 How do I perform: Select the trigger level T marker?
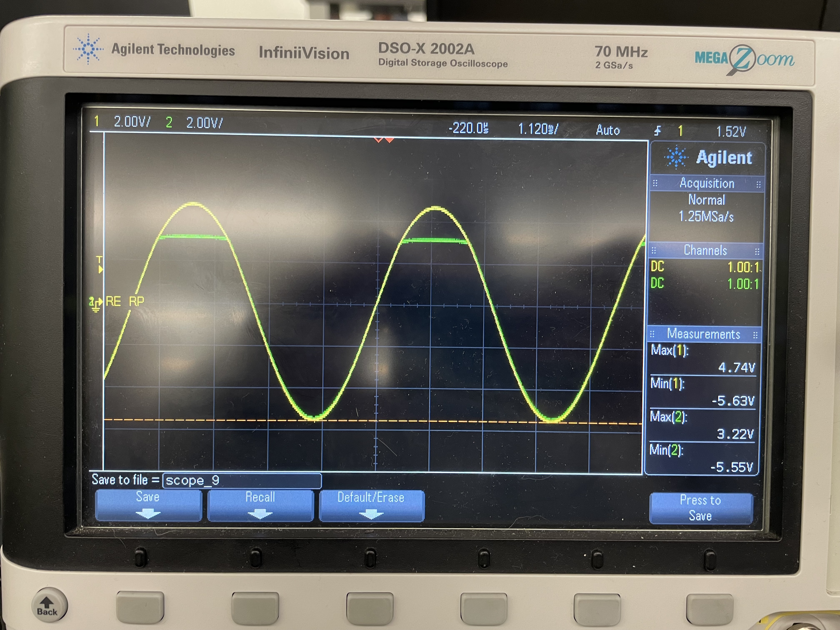(100, 265)
